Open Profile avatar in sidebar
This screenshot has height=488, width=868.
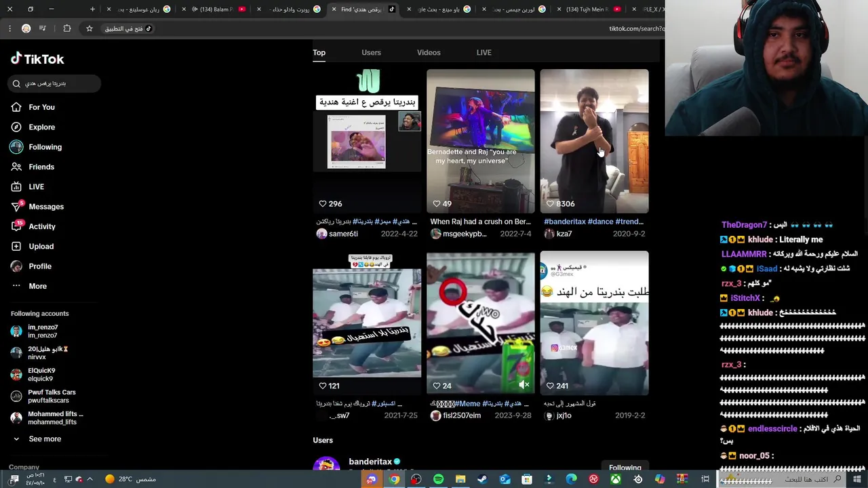(16, 266)
